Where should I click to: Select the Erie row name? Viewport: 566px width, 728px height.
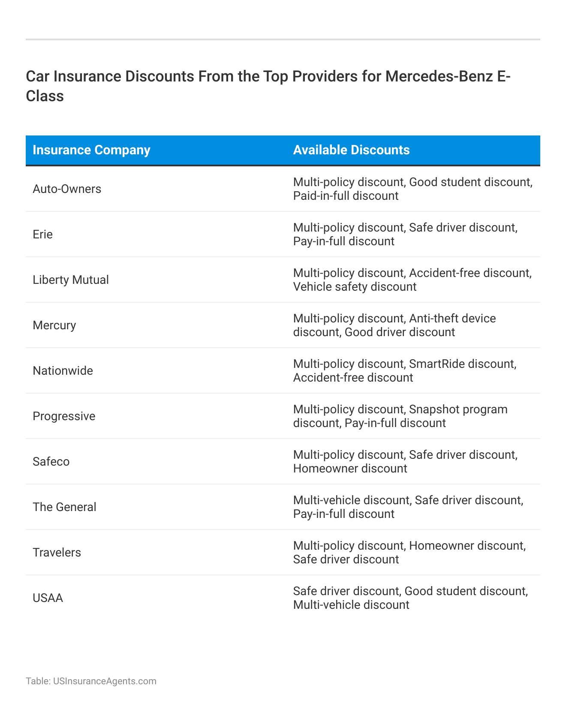tap(43, 235)
